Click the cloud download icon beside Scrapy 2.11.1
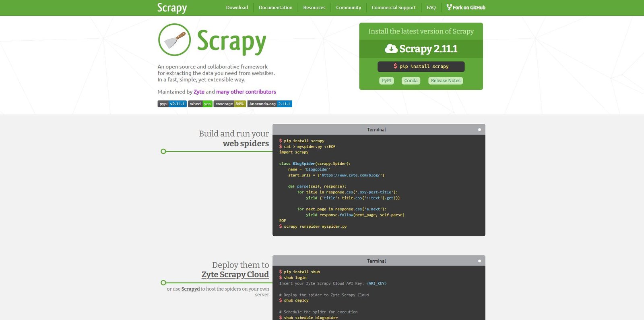Viewport: 644px width, 320px height. point(391,49)
